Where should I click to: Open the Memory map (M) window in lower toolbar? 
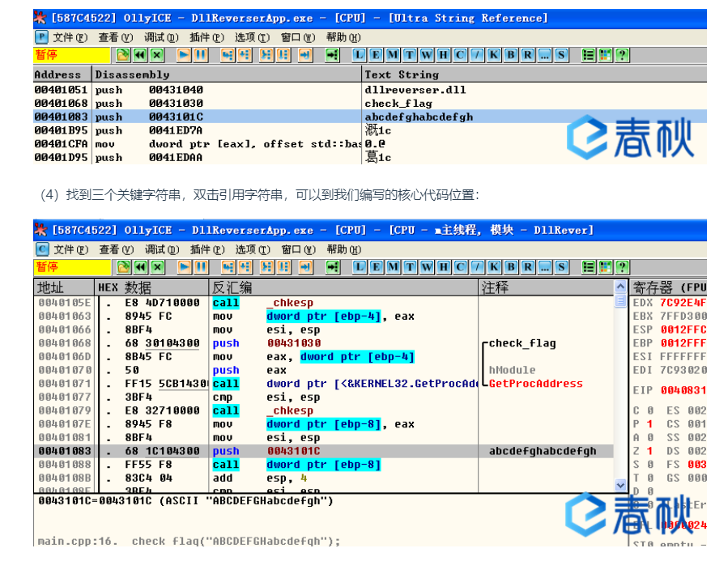[393, 266]
